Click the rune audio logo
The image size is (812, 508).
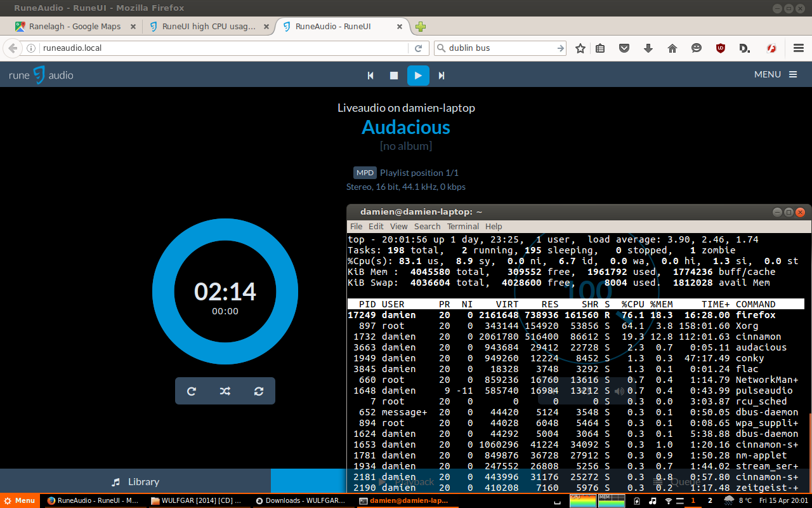(41, 75)
